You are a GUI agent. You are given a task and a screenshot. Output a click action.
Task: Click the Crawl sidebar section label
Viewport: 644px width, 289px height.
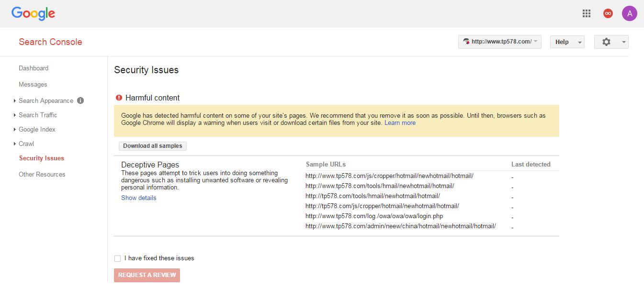point(26,144)
